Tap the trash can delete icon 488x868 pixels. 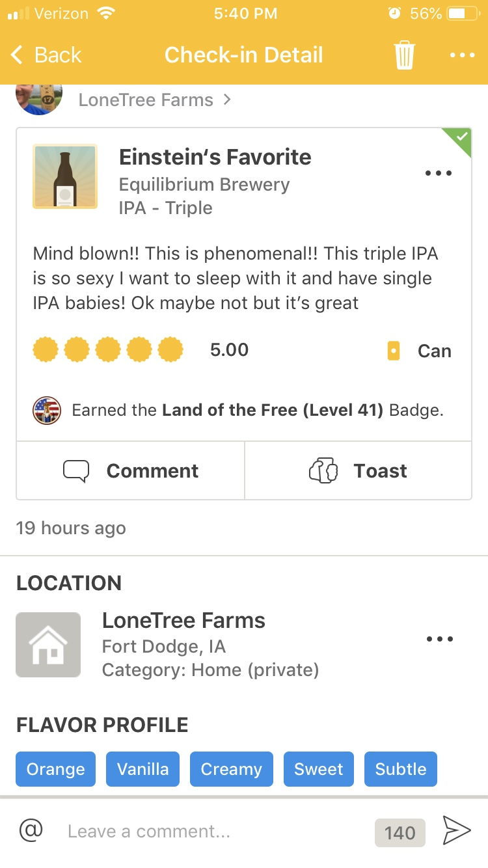pos(404,55)
